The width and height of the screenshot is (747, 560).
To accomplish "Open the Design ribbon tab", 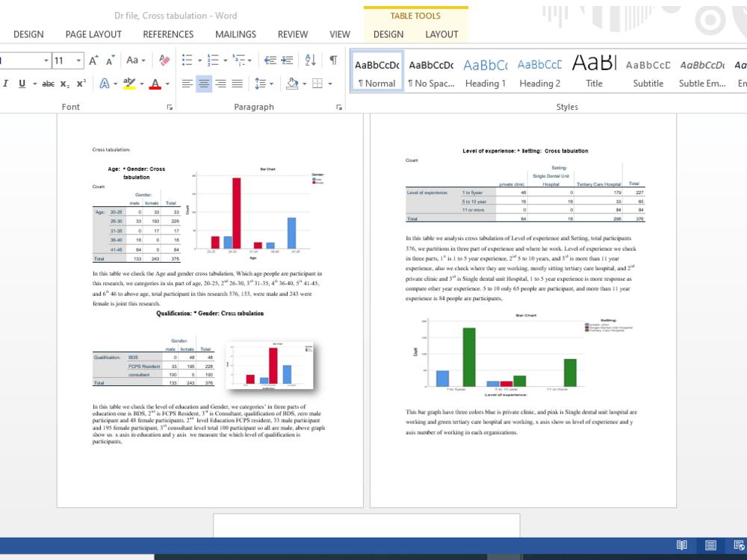I will (28, 34).
